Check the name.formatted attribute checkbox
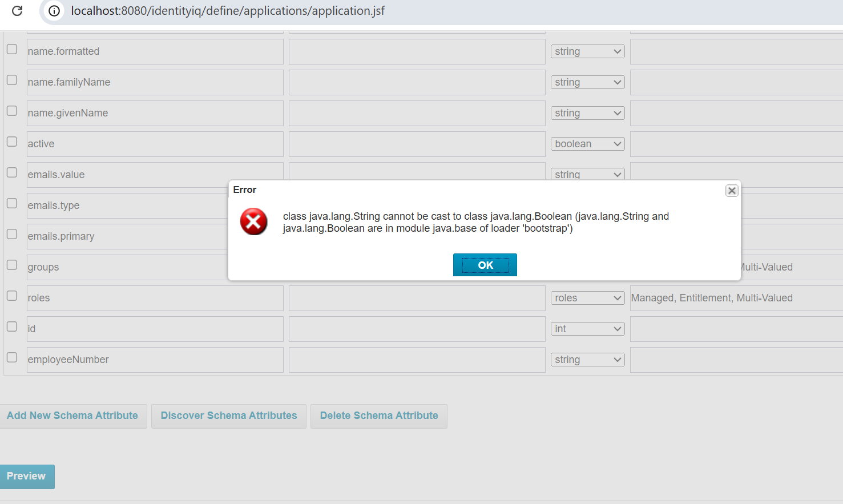843x504 pixels. point(12,50)
